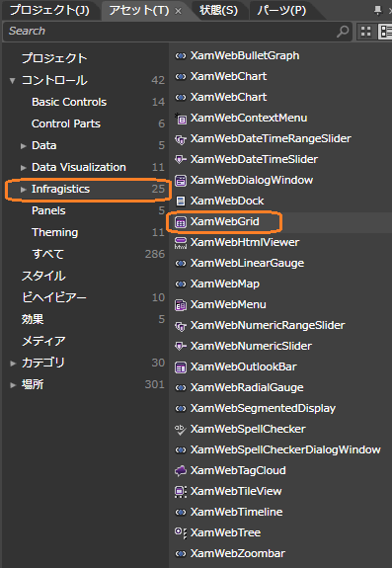Click the XamWebOutlookBar icon

tap(181, 367)
